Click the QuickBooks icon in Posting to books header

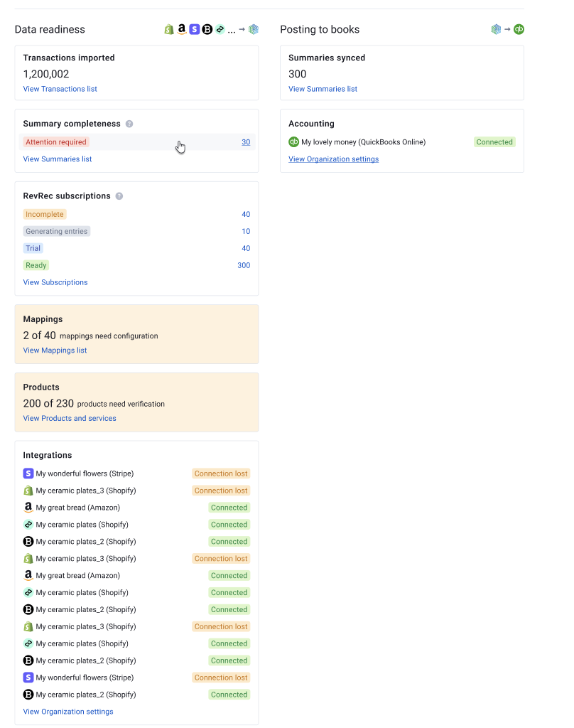coord(519,29)
